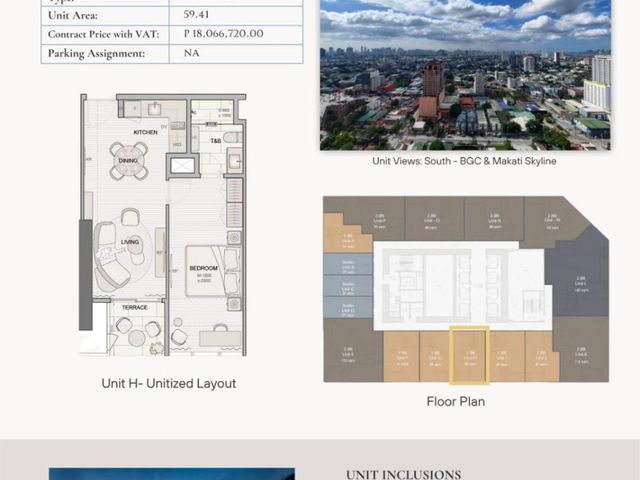Image resolution: width=640 pixels, height=480 pixels.
Task: Click the "Parking Assignment:" label
Action: tap(96, 53)
